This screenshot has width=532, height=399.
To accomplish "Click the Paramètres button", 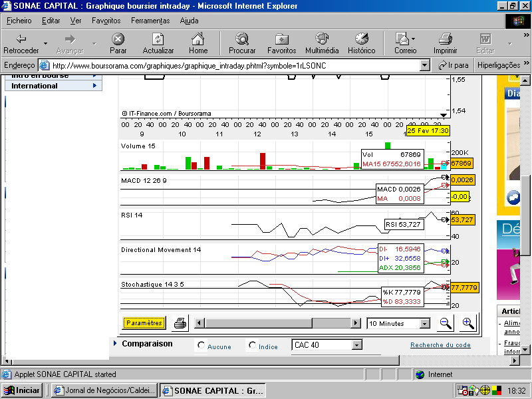I will click(x=144, y=323).
